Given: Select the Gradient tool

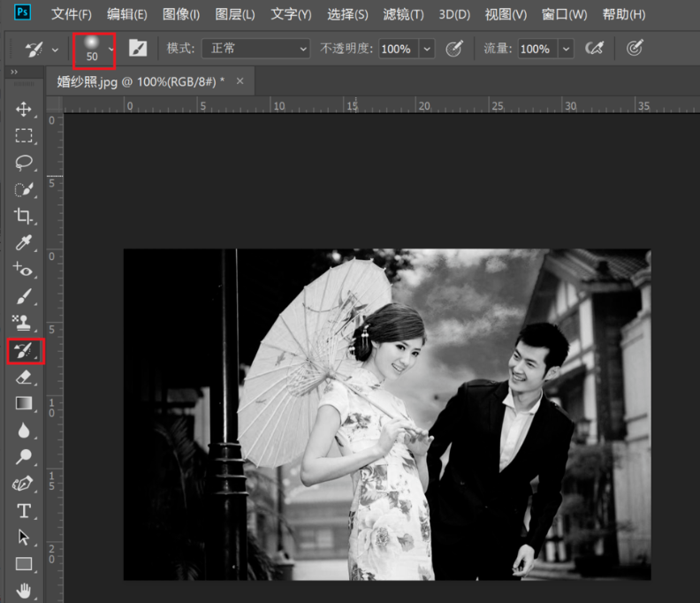Looking at the screenshot, I should [24, 403].
